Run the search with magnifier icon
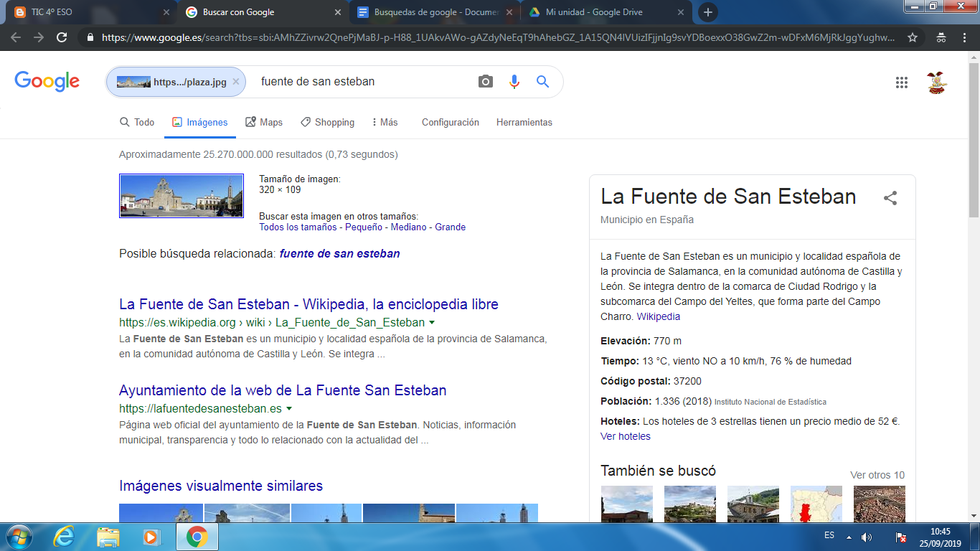980x551 pixels. [x=542, y=82]
